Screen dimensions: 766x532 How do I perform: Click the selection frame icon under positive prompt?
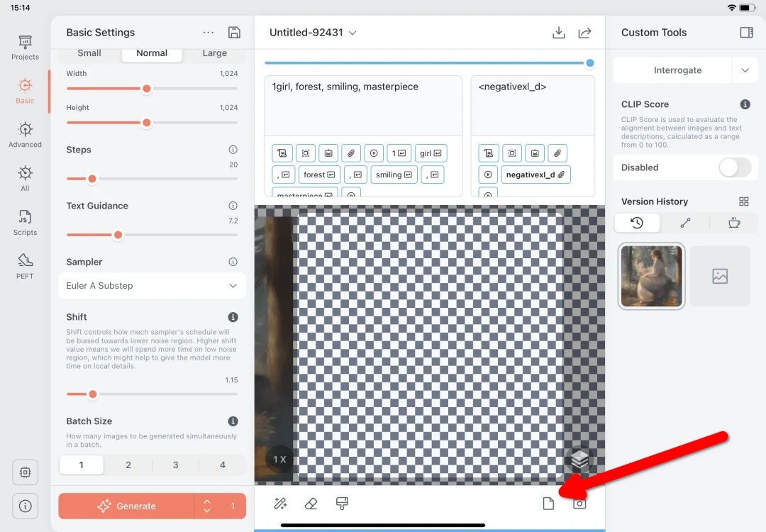[x=305, y=153]
